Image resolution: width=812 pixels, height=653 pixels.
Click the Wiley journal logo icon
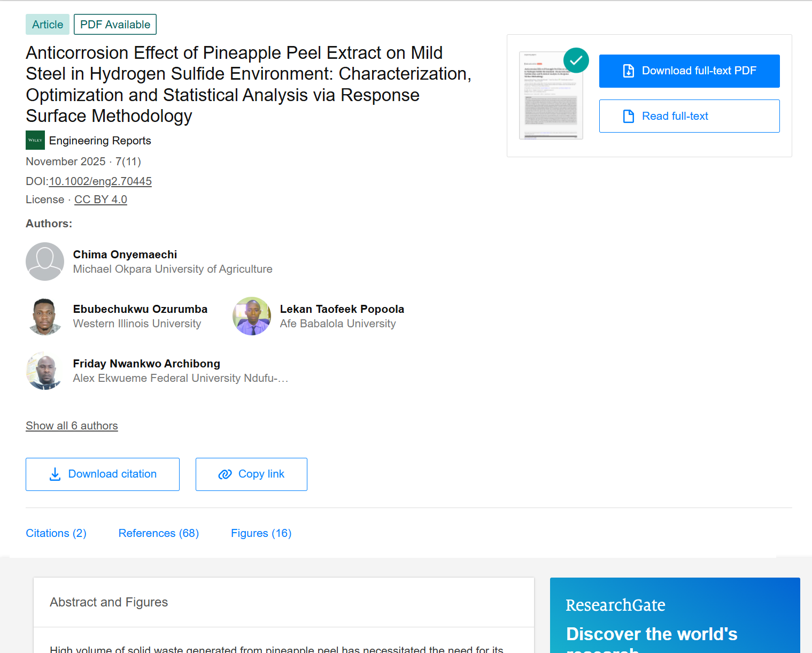pos(35,140)
